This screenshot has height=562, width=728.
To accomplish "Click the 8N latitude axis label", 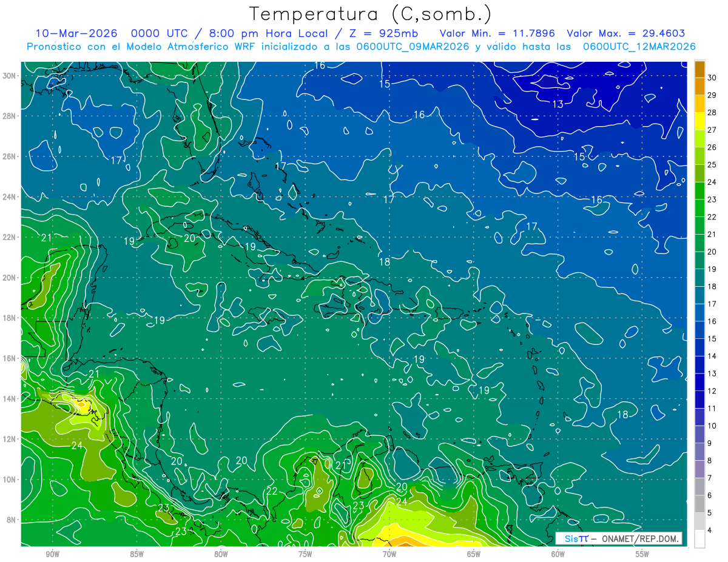I will pos(12,520).
